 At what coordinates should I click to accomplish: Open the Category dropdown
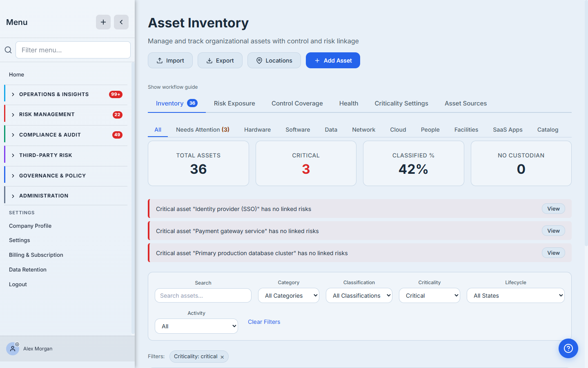289,296
